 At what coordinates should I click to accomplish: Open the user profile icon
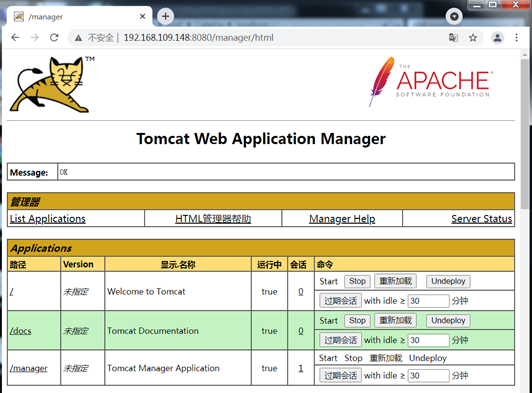point(497,38)
